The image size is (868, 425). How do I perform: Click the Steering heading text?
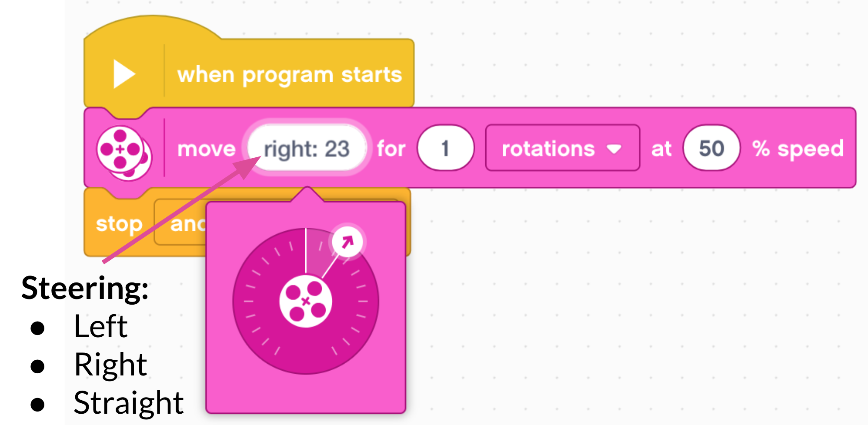pos(85,288)
